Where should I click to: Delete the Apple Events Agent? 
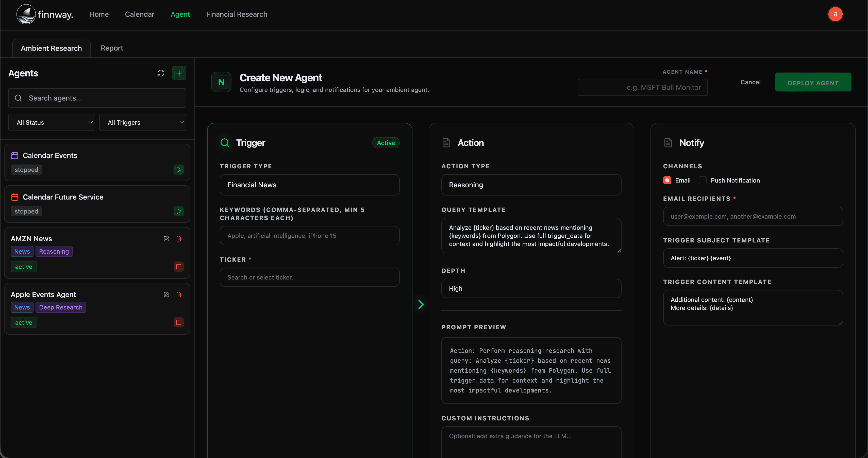pos(179,295)
